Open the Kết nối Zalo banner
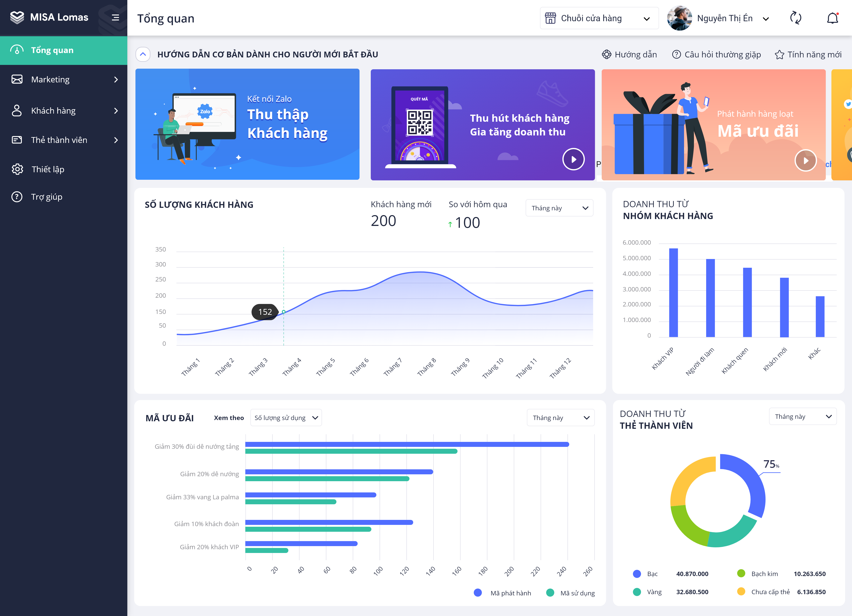 point(248,124)
